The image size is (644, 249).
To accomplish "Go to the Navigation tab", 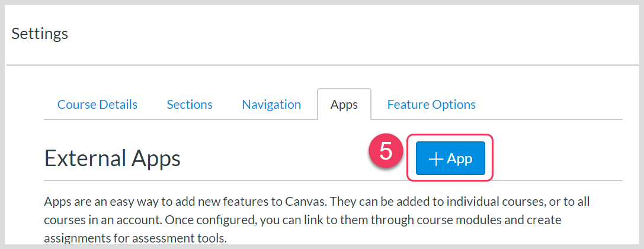I will pyautogui.click(x=271, y=105).
